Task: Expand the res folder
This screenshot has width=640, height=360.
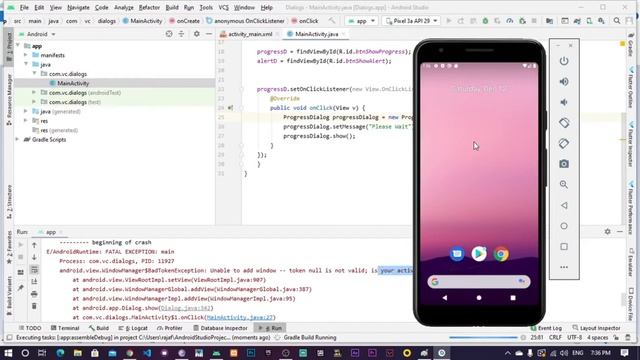Action: tap(26, 121)
